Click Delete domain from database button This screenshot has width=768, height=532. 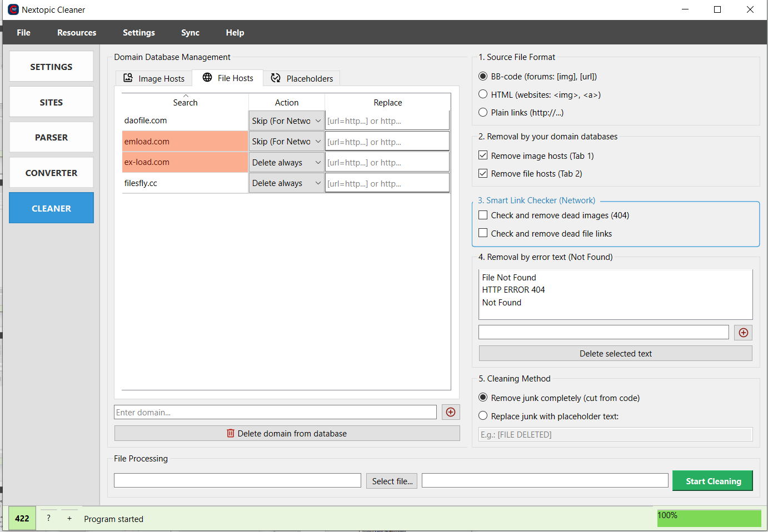287,434
